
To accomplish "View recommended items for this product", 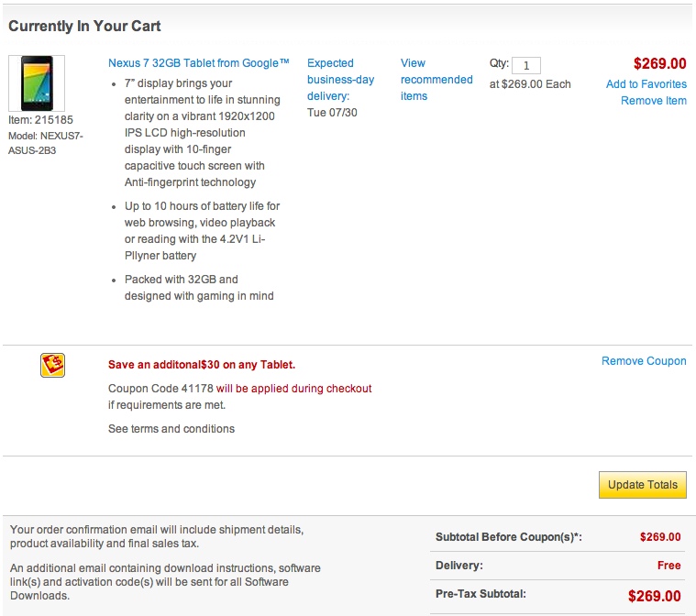I will (436, 79).
